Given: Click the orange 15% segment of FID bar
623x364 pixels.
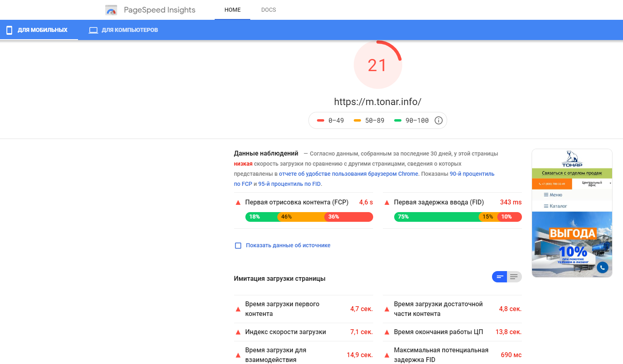Looking at the screenshot, I should pyautogui.click(x=488, y=217).
